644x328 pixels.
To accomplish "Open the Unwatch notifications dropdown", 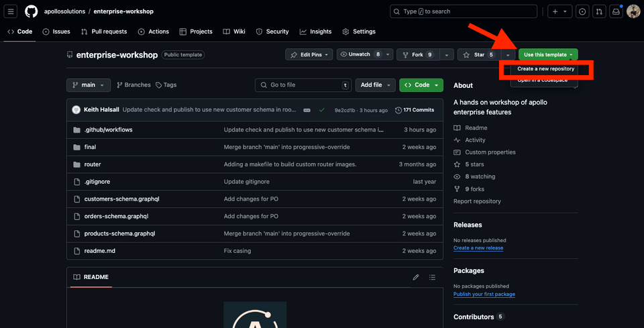I will pyautogui.click(x=365, y=54).
